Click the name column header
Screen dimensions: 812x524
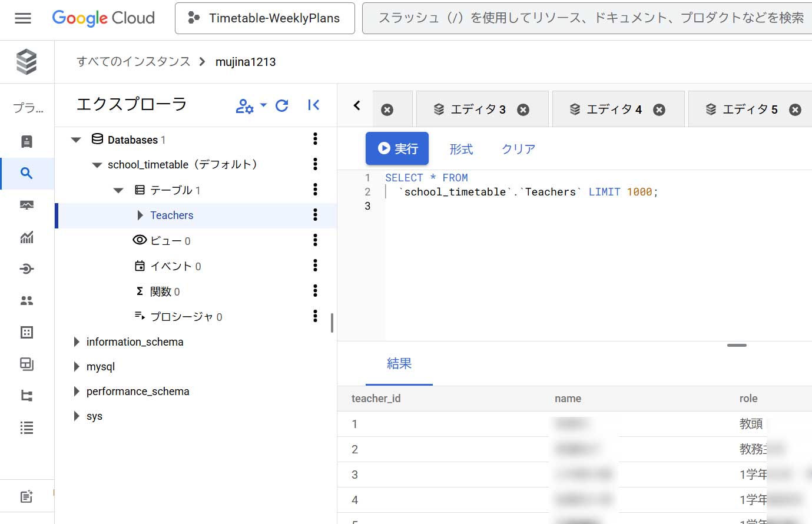(x=568, y=399)
